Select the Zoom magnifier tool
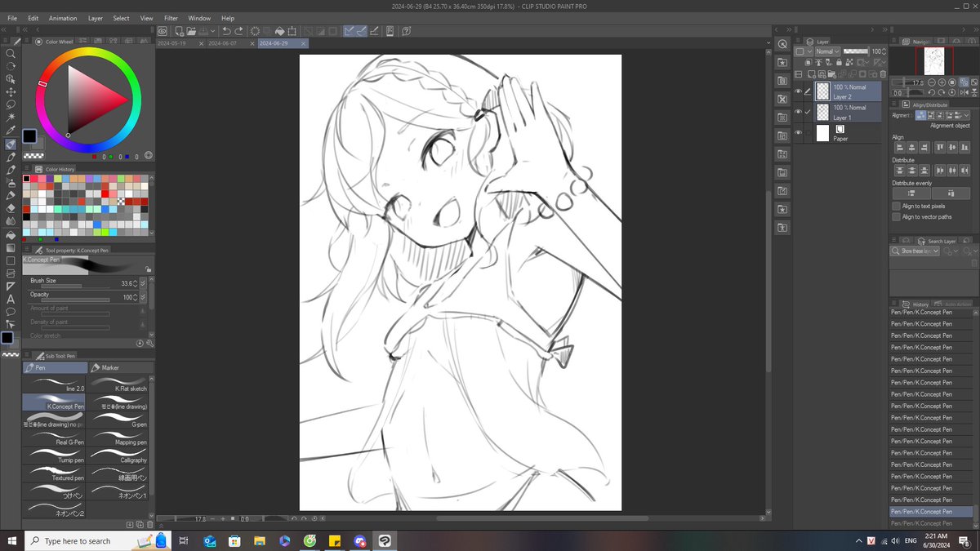This screenshot has height=551, width=980. point(11,53)
